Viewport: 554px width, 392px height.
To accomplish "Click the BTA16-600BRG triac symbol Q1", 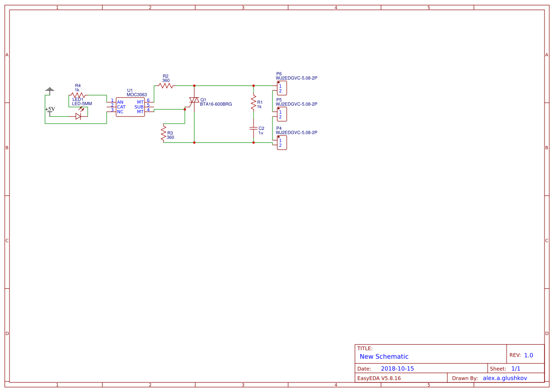I will click(193, 100).
